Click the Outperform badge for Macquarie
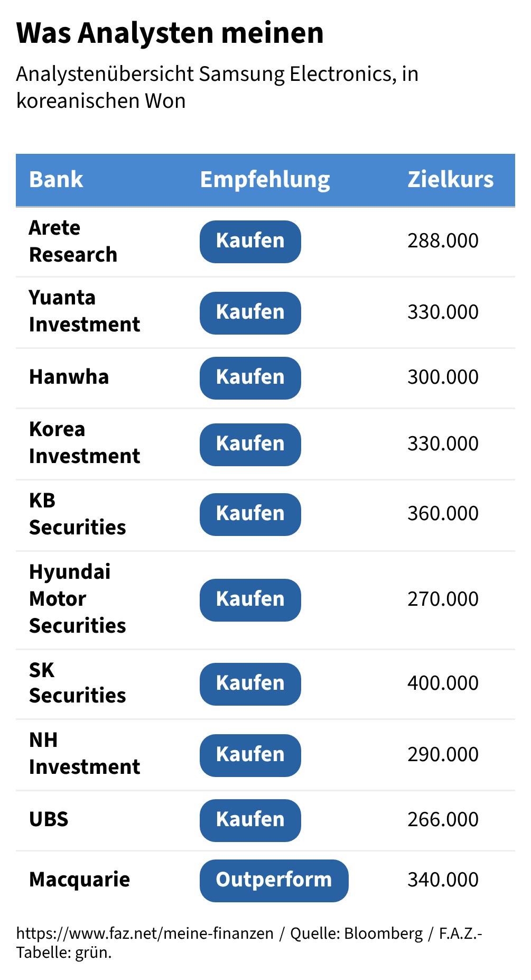This screenshot has height=980, width=531. pyautogui.click(x=274, y=881)
